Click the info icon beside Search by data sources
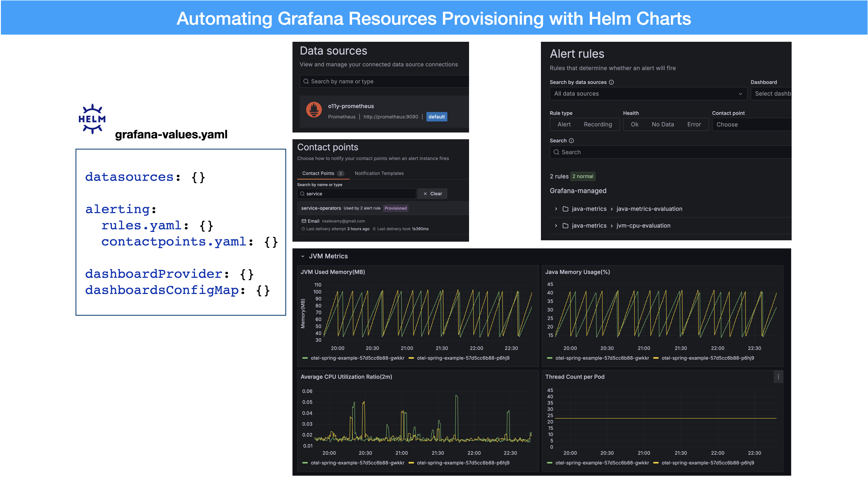 click(x=611, y=82)
